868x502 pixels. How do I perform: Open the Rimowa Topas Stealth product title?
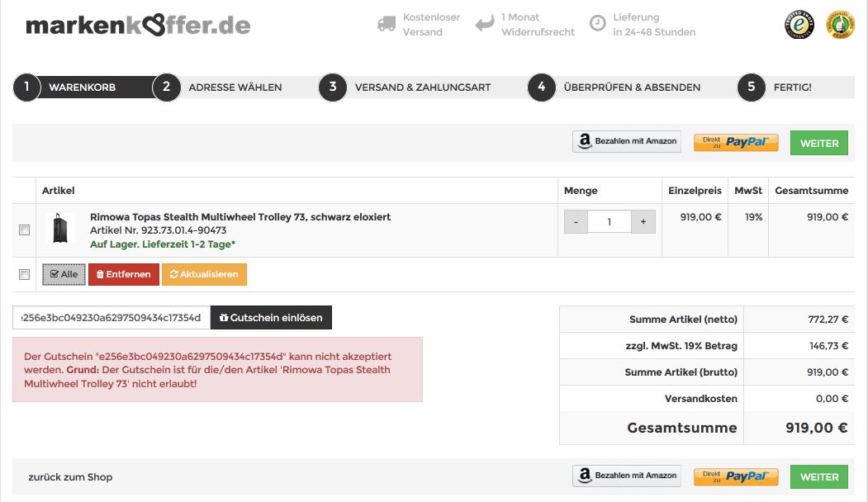pos(240,217)
